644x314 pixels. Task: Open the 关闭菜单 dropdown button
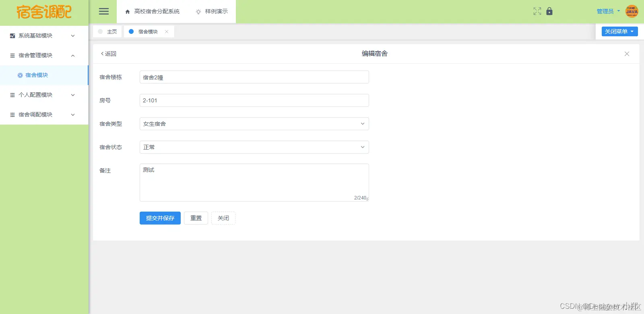pos(619,31)
